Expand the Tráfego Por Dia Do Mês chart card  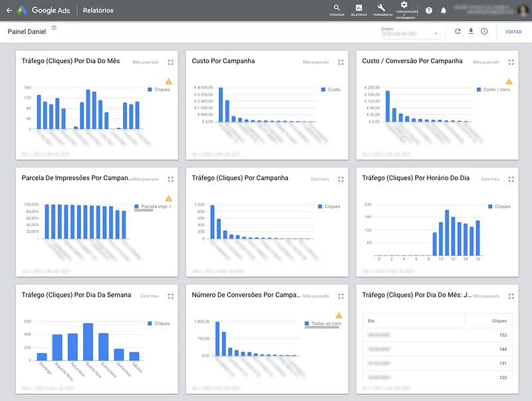click(171, 62)
